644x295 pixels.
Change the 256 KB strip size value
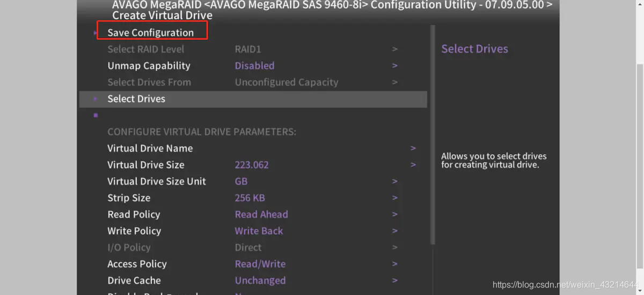click(x=250, y=198)
